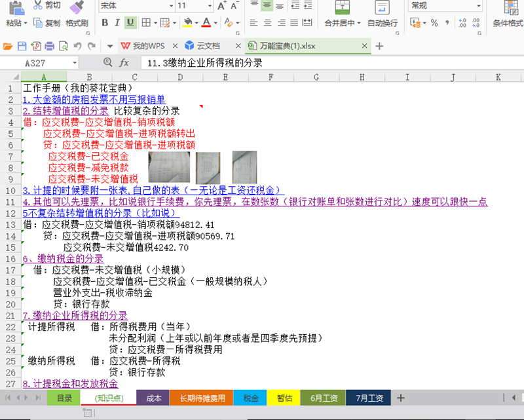Click the save icon in quick access bar
524x420 pixels.
21,46
